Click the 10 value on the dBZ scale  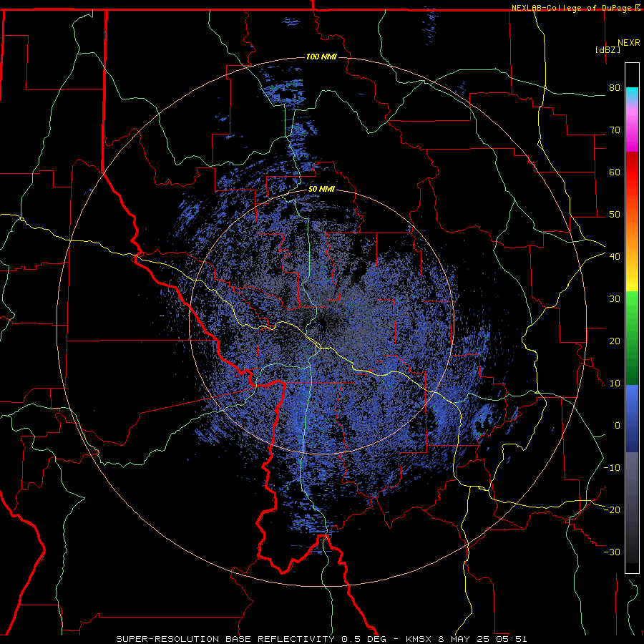tap(615, 384)
